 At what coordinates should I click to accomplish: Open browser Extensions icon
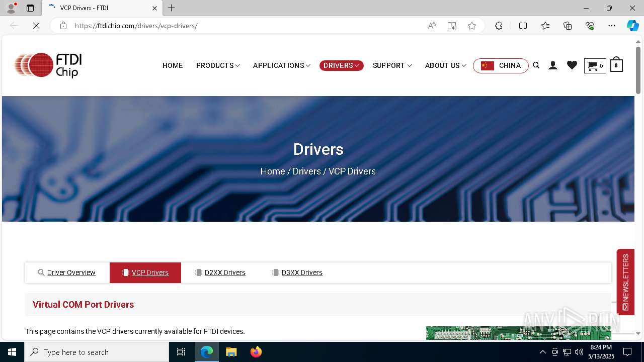click(x=499, y=26)
